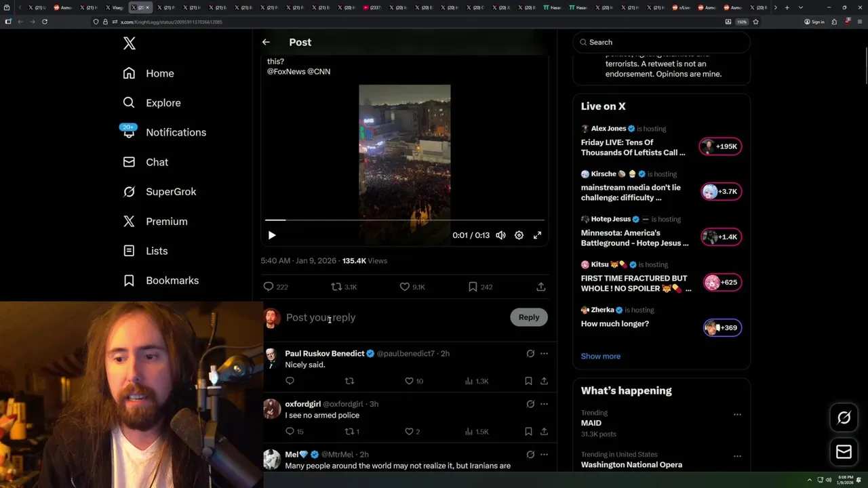This screenshot has width=868, height=488.
Task: Click Show more under Live on X
Action: (x=600, y=357)
